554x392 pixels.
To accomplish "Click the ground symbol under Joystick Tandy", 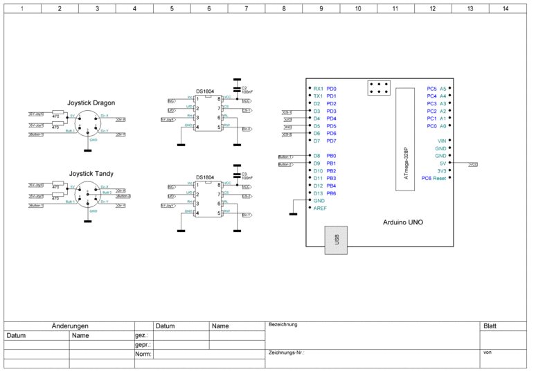I will click(x=88, y=221).
